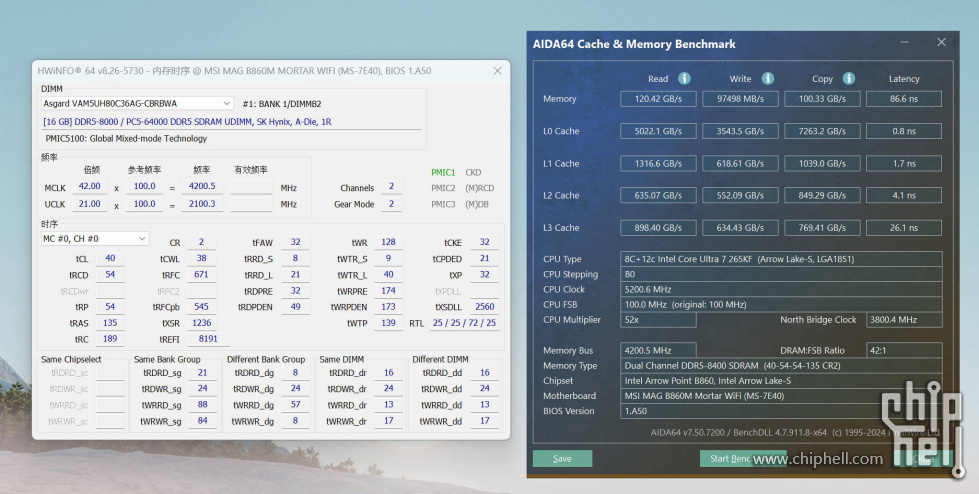Click the tREFI value 8191

coord(208,338)
